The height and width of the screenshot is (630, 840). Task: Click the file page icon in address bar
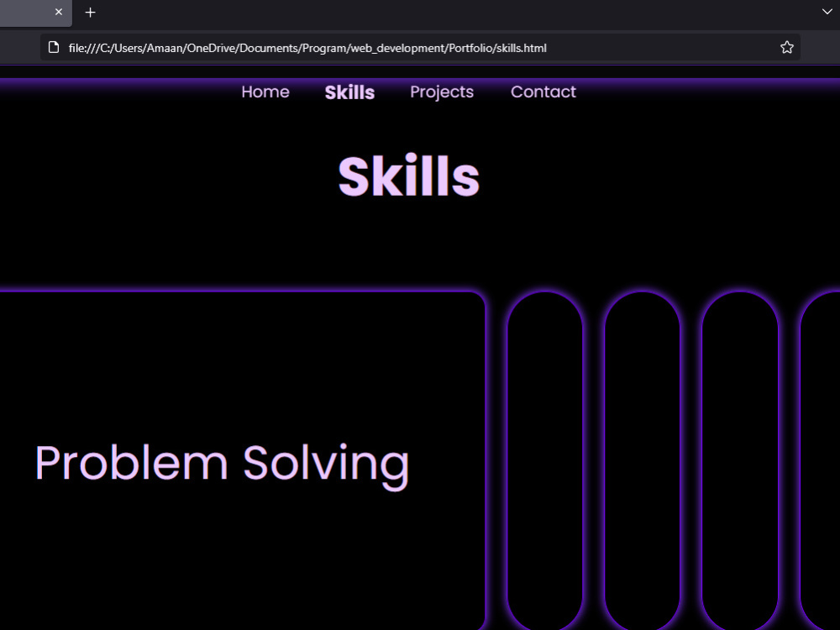54,48
